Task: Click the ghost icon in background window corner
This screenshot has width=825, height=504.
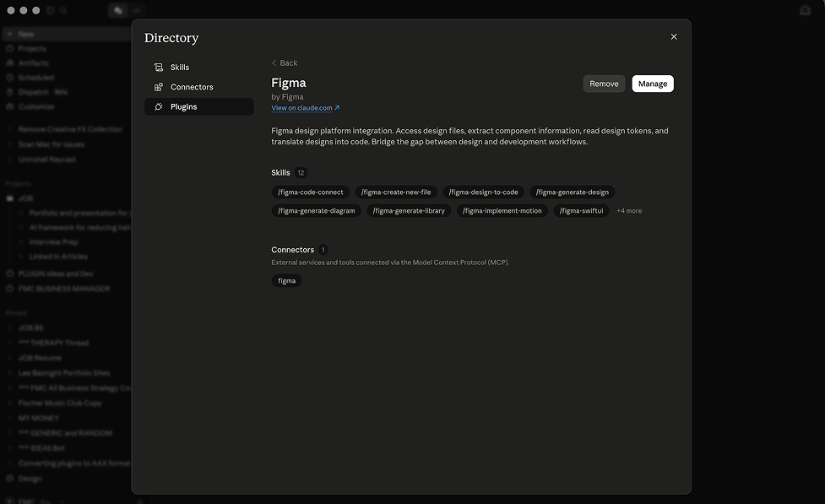Action: [x=805, y=10]
